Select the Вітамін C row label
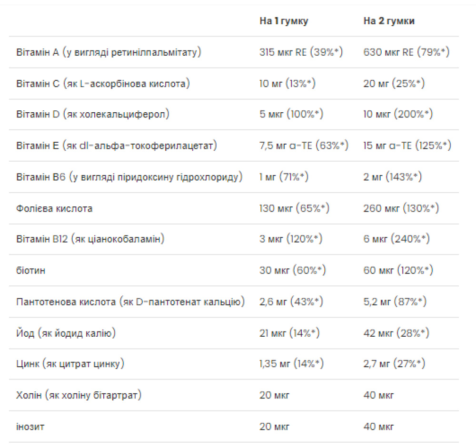Viewport: 476px width, 448px height. [x=103, y=84]
